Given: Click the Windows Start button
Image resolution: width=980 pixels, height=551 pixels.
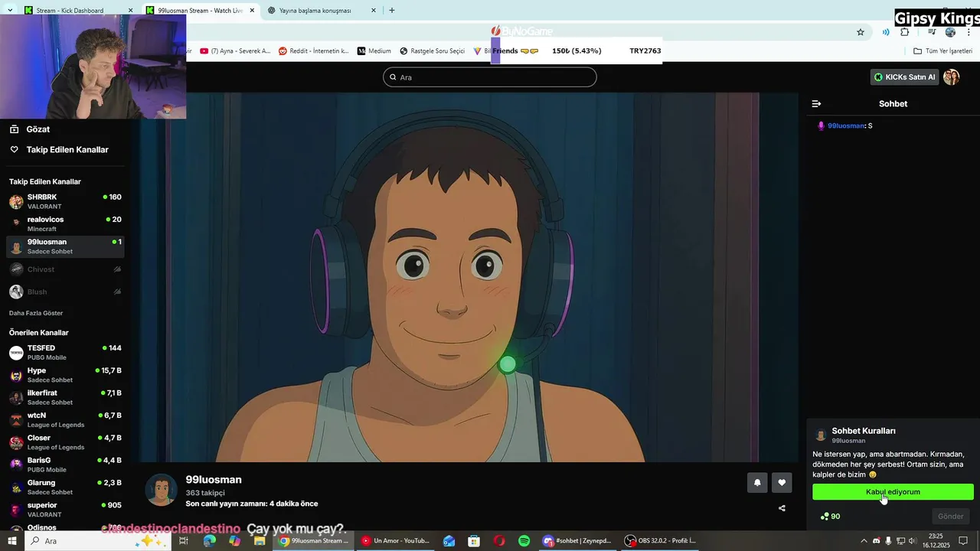Looking at the screenshot, I should [12, 541].
